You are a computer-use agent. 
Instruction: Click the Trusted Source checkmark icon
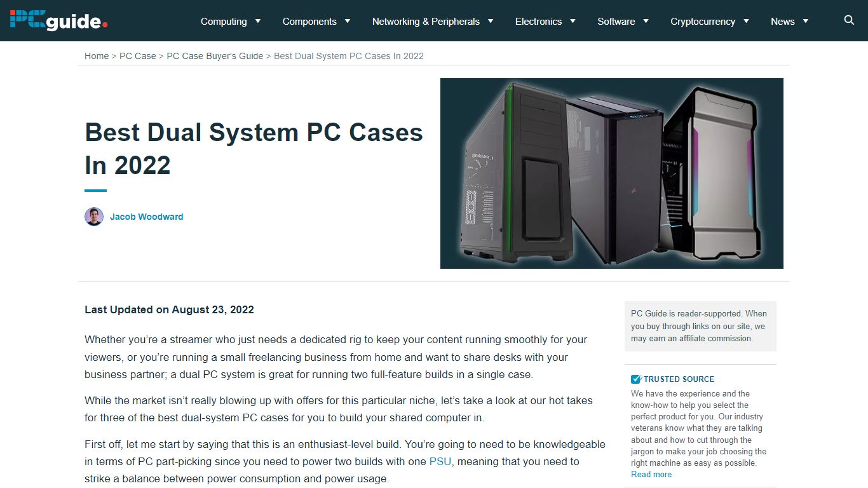tap(636, 379)
